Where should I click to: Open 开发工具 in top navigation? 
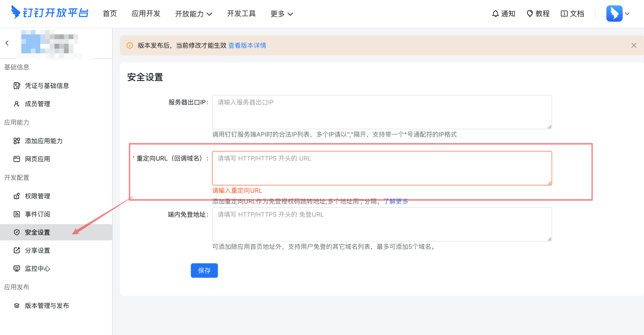click(x=241, y=13)
